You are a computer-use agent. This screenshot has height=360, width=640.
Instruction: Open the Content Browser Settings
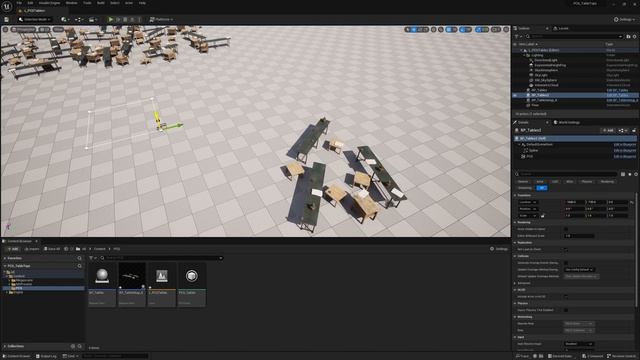pyautogui.click(x=499, y=249)
